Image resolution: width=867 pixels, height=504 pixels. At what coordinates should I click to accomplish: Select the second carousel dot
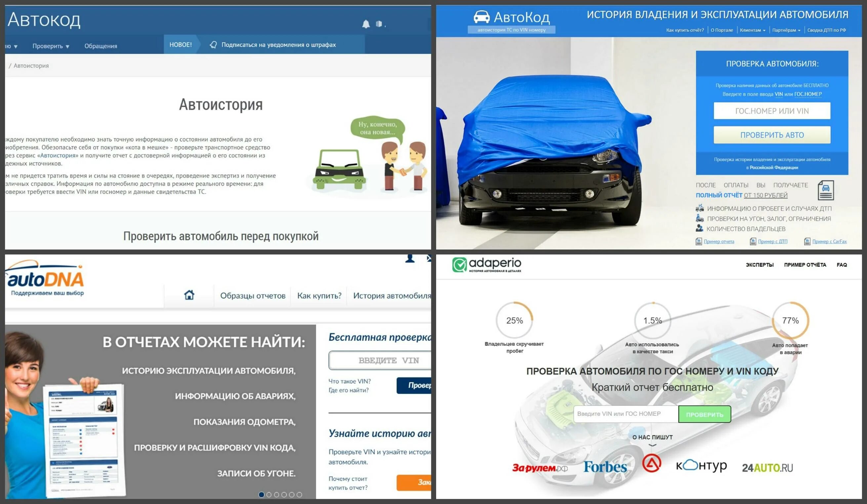pos(269,495)
